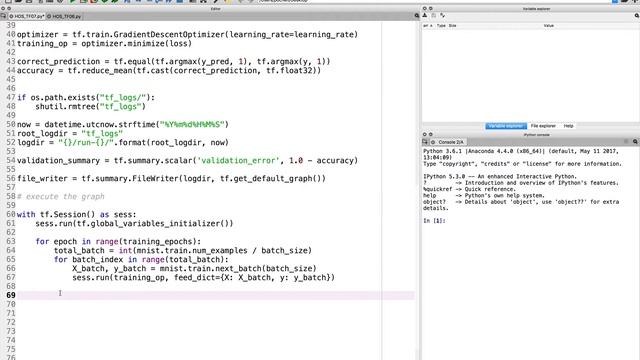Save data icon in Variable explorer toolbar
The height and width of the screenshot is (360, 640).
point(434,16)
